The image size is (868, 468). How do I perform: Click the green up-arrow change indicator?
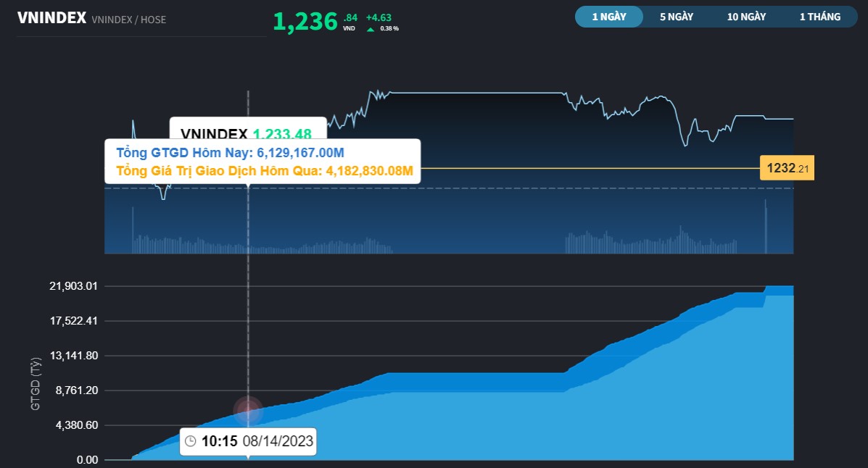coord(371,30)
